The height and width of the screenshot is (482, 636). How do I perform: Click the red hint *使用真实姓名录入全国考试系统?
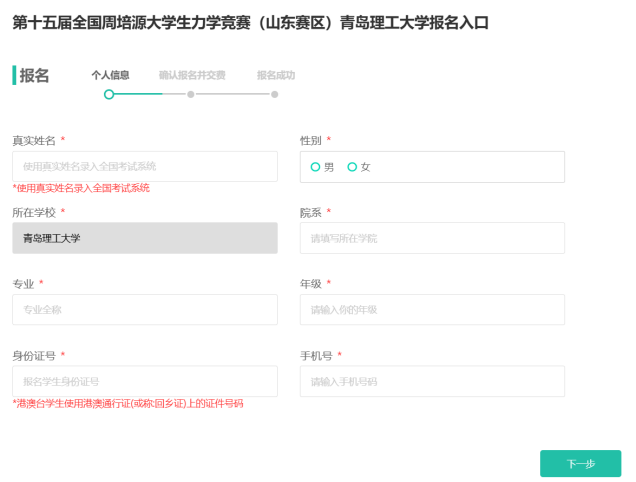pos(81,188)
